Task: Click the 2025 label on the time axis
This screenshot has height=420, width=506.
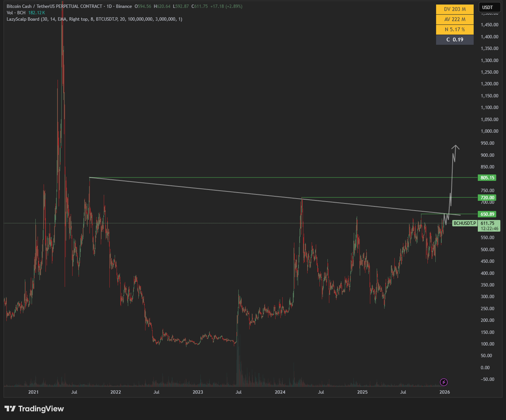Action: tap(362, 392)
